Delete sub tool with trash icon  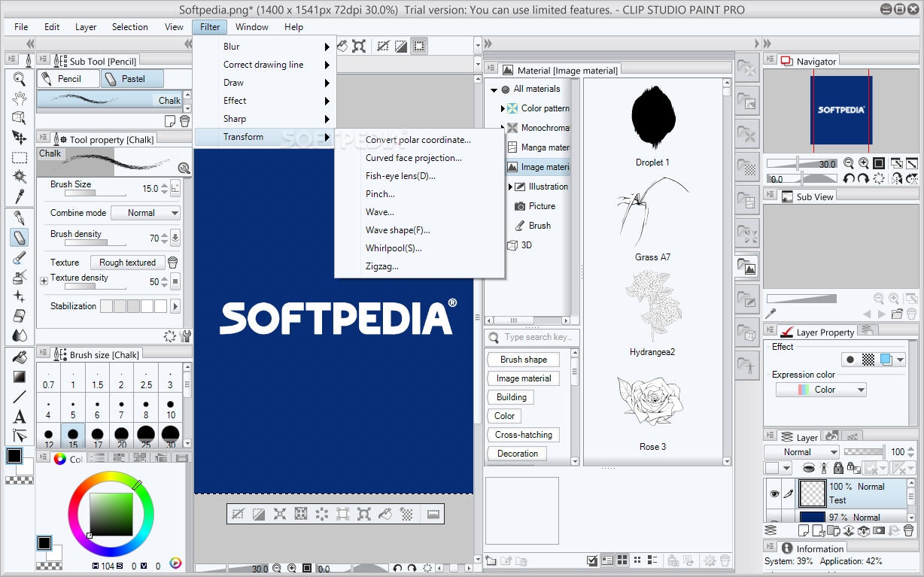[x=184, y=120]
